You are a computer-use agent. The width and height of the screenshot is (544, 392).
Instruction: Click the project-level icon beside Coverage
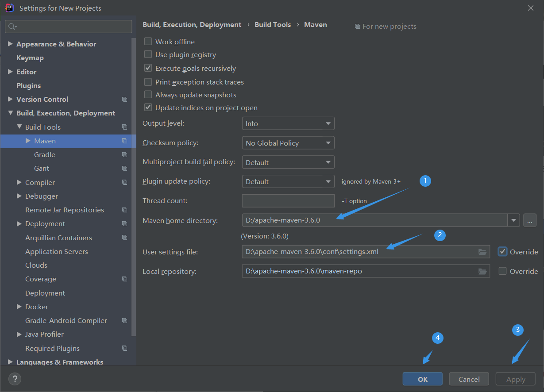pos(124,279)
